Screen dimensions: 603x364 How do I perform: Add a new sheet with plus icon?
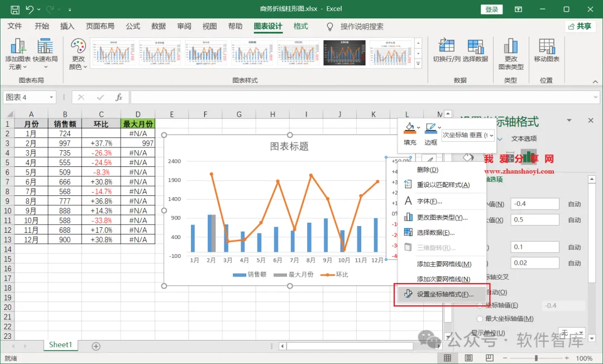pos(96,346)
